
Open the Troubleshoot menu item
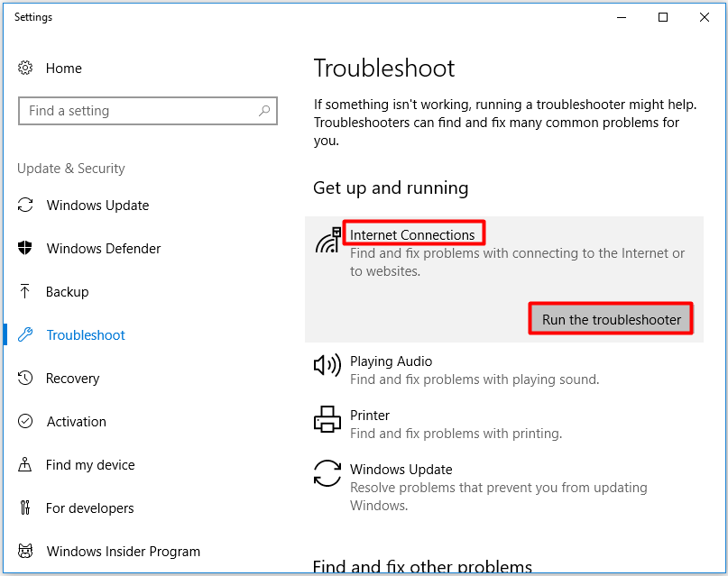tap(86, 334)
